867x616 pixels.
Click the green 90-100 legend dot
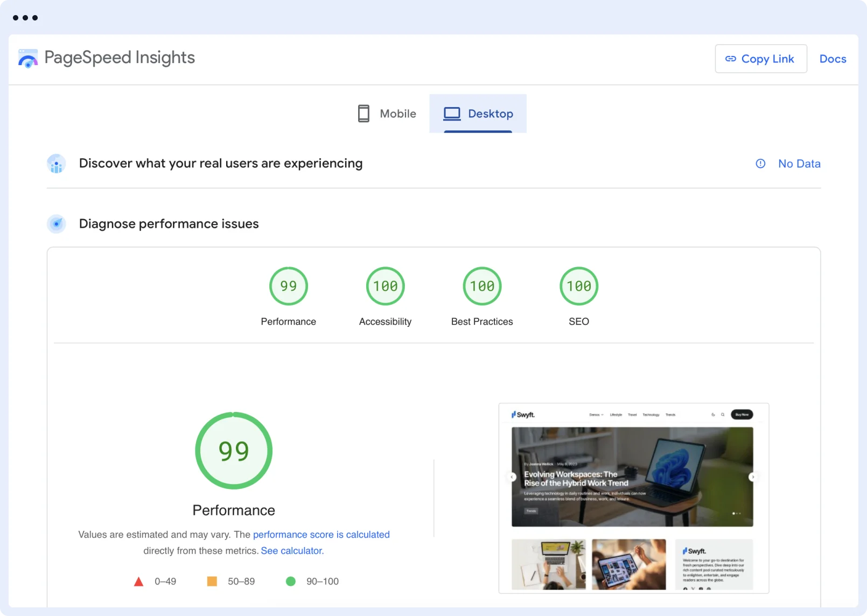coord(291,581)
